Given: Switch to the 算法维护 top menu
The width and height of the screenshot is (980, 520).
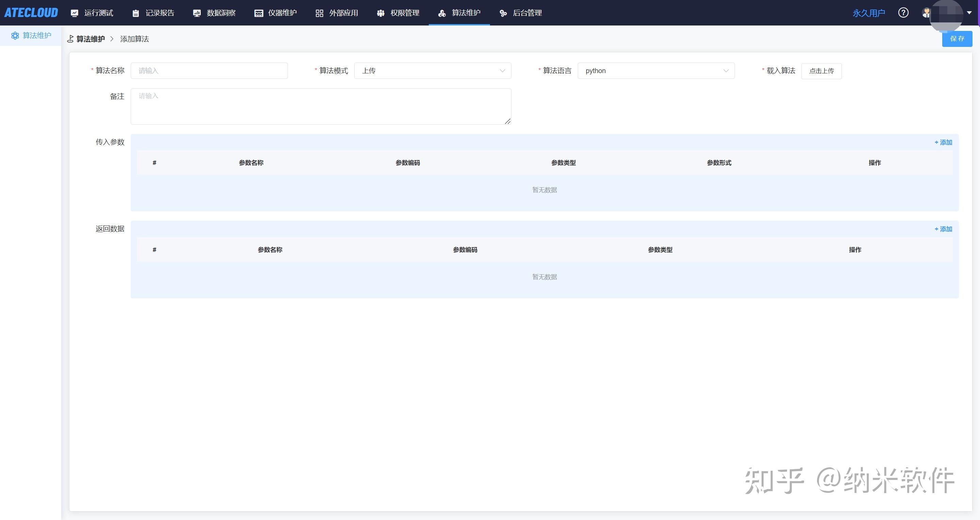Looking at the screenshot, I should [x=465, y=13].
